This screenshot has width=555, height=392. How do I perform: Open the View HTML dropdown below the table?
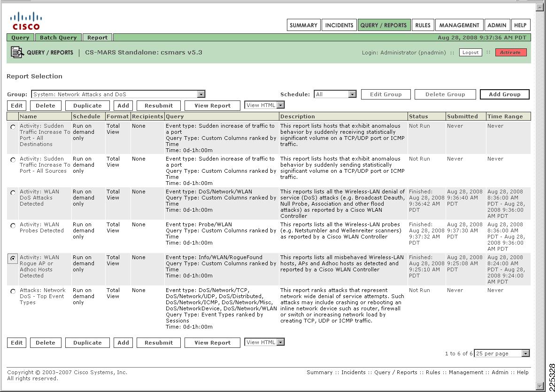point(264,342)
